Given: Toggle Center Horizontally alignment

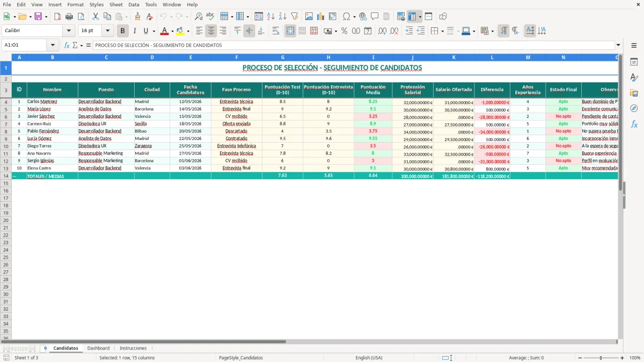Looking at the screenshot, I should pyautogui.click(x=211, y=31).
